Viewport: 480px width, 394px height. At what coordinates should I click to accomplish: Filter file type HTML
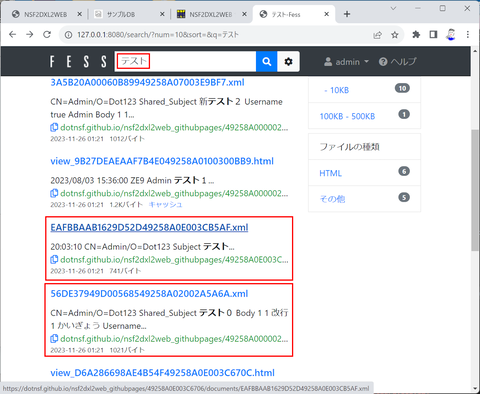[x=330, y=173]
